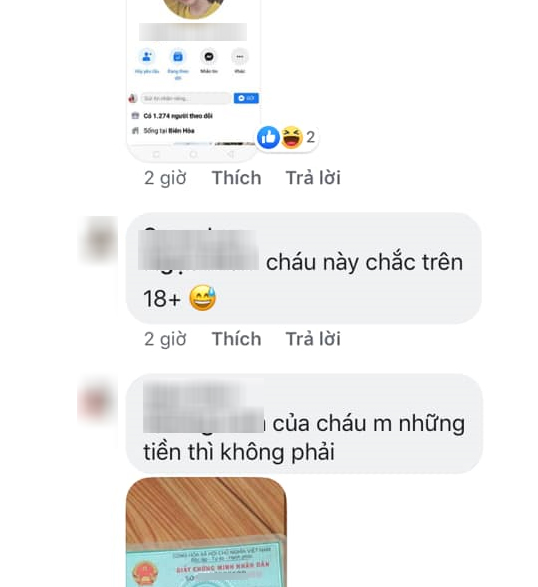Click Thích under the 18+ comment
Image resolution: width=538 pixels, height=587 pixels.
tap(236, 339)
